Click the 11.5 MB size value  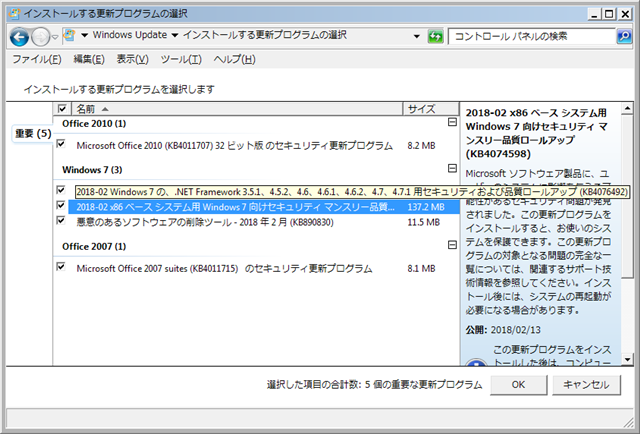[423, 222]
